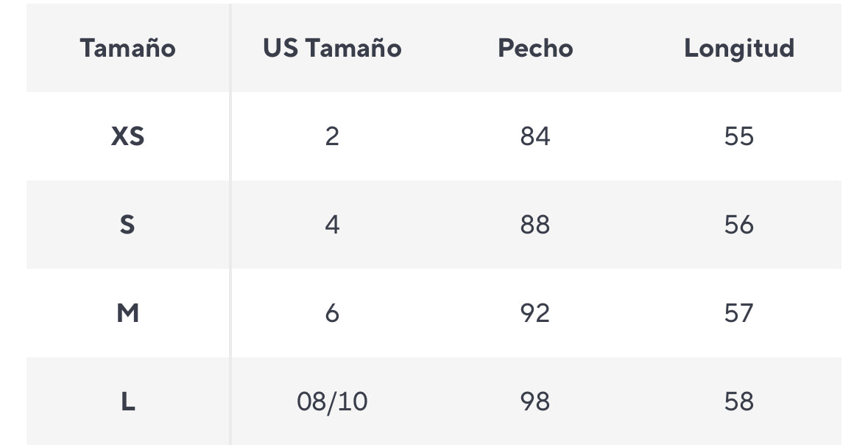Click the US Tamaño column header
The image size is (868, 445).
point(332,48)
